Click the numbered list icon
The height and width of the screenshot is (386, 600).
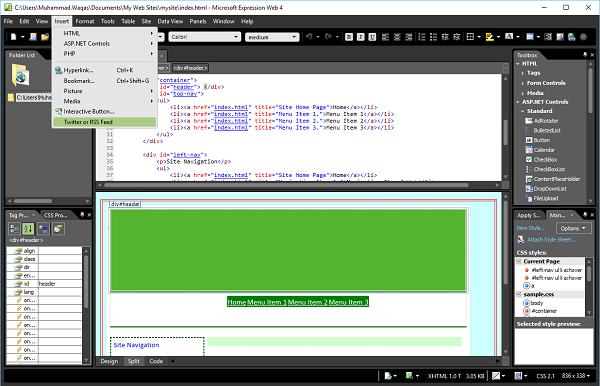(x=421, y=37)
